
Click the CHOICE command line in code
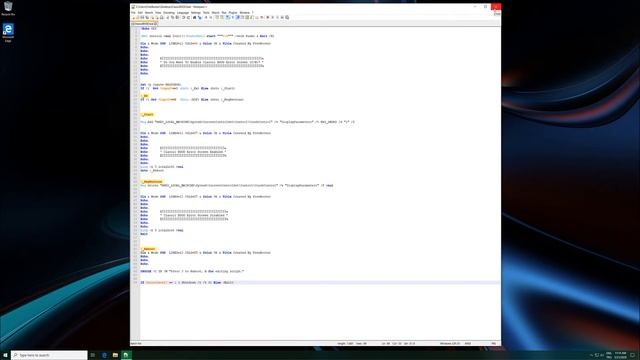point(192,271)
